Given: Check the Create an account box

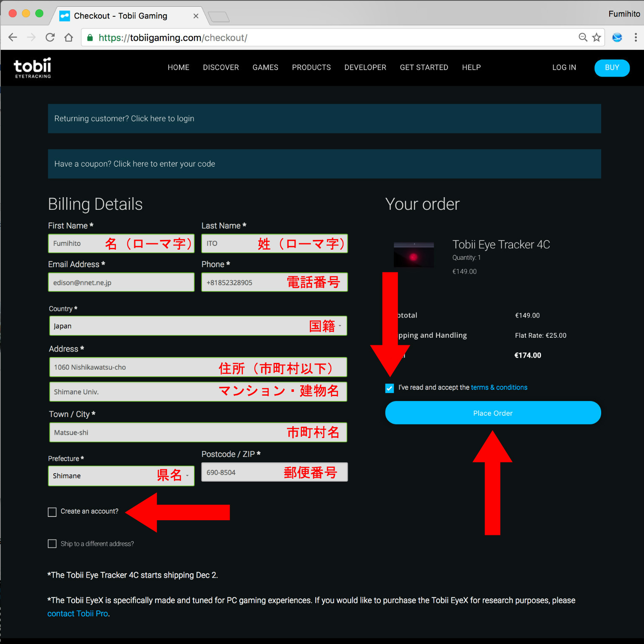Looking at the screenshot, I should point(52,512).
